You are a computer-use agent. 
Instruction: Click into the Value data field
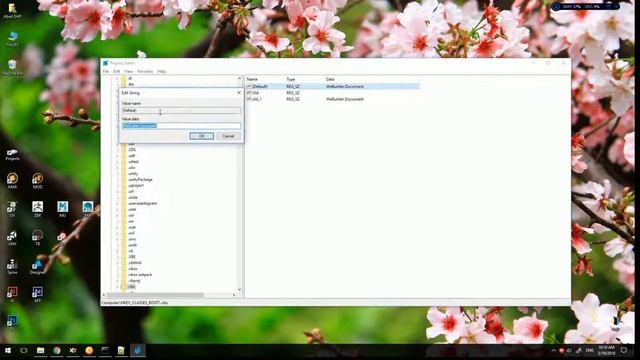pyautogui.click(x=181, y=126)
